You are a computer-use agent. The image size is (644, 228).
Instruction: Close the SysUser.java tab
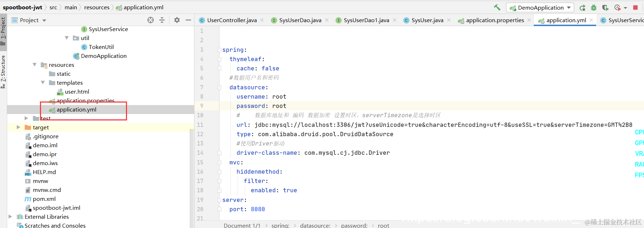tap(449, 20)
